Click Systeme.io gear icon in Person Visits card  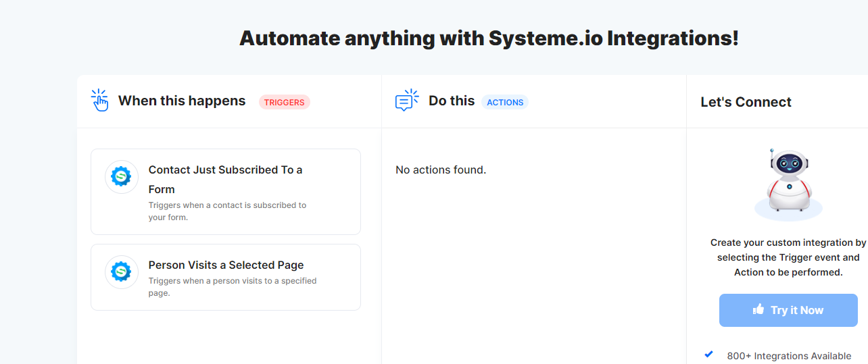pos(122,272)
